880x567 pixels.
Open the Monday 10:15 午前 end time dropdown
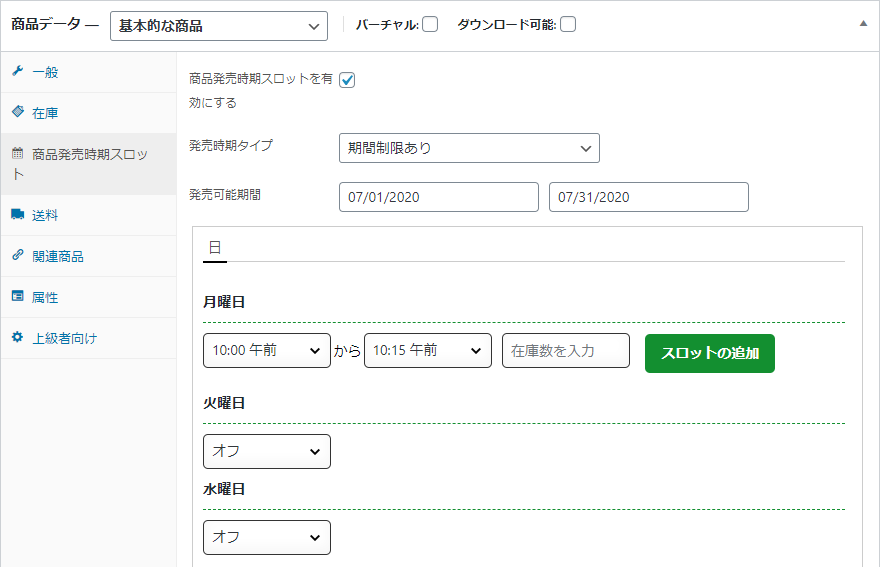tap(428, 350)
